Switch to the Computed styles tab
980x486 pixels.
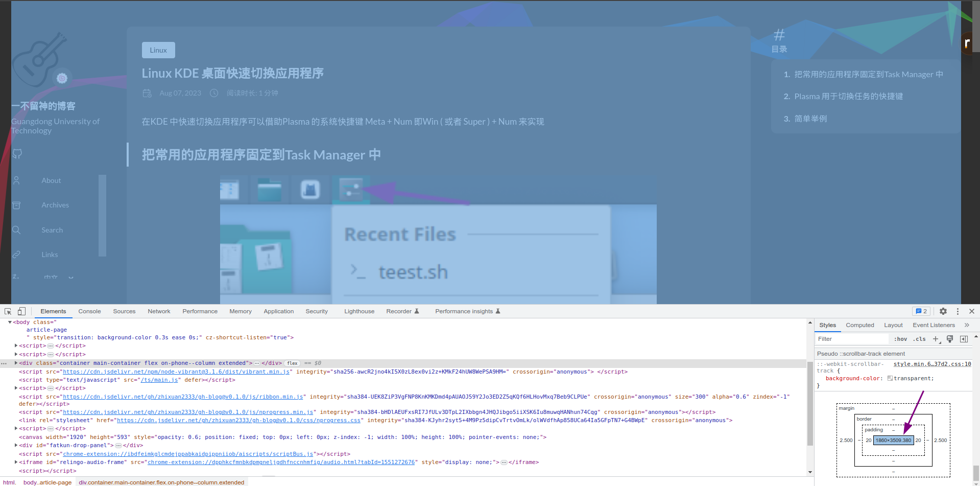859,325
